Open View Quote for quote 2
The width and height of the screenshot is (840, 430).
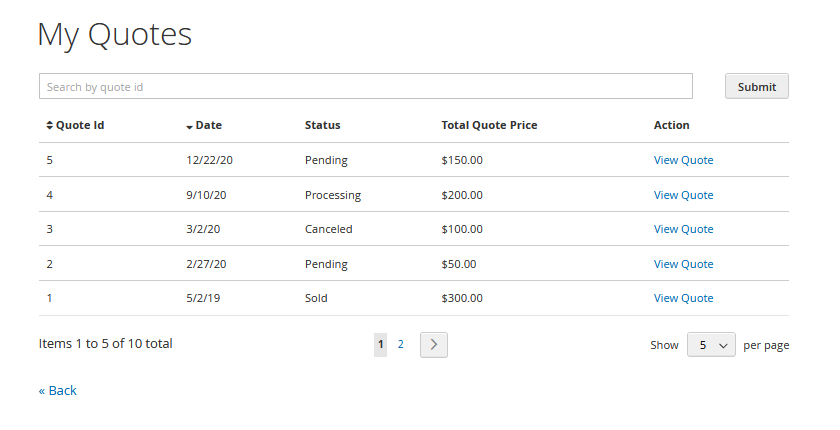point(683,264)
